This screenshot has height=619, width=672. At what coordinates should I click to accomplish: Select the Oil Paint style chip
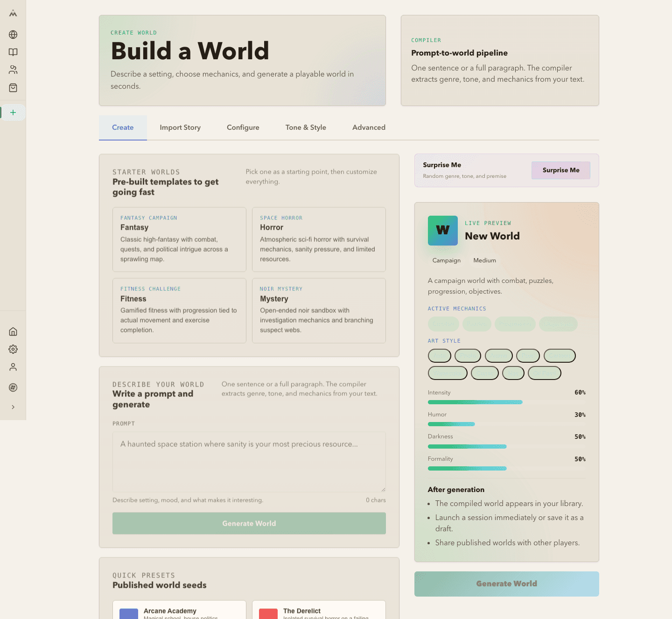[x=544, y=373]
